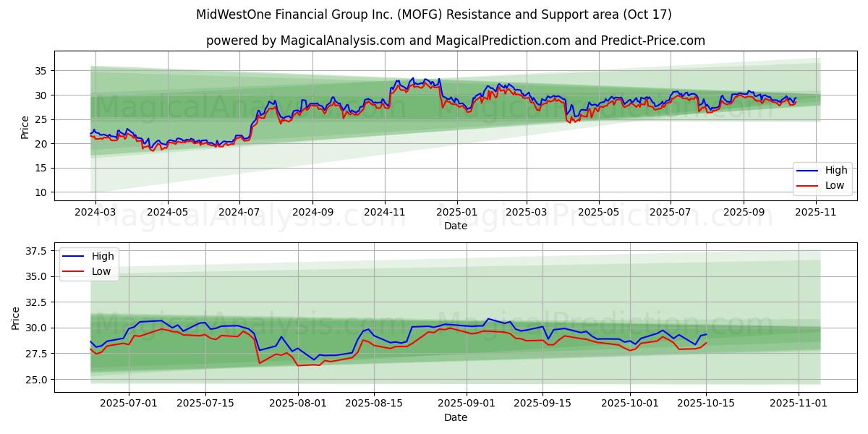Click the 'powered by MagicalAnalysis.com' subtitle text
This screenshot has height=434, width=868.
coord(455,41)
